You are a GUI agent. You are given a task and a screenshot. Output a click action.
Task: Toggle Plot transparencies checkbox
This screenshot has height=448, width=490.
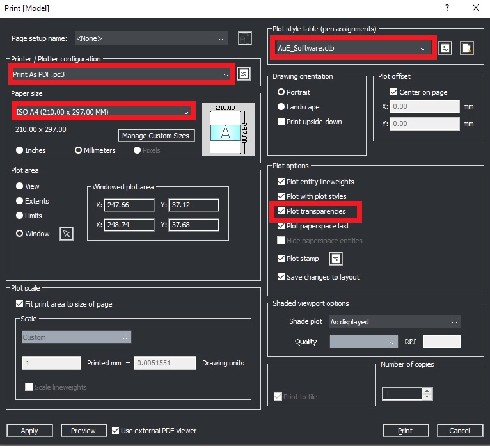[x=281, y=211]
